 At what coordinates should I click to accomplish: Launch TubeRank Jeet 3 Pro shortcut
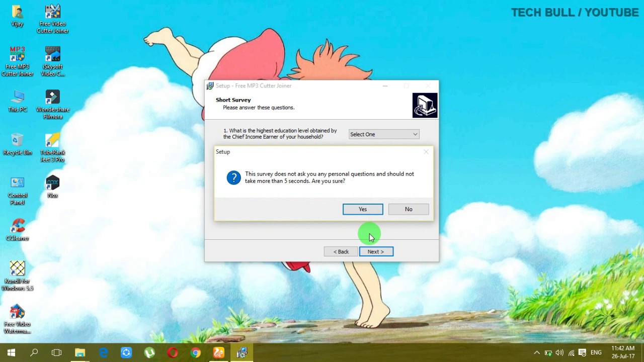(52, 147)
